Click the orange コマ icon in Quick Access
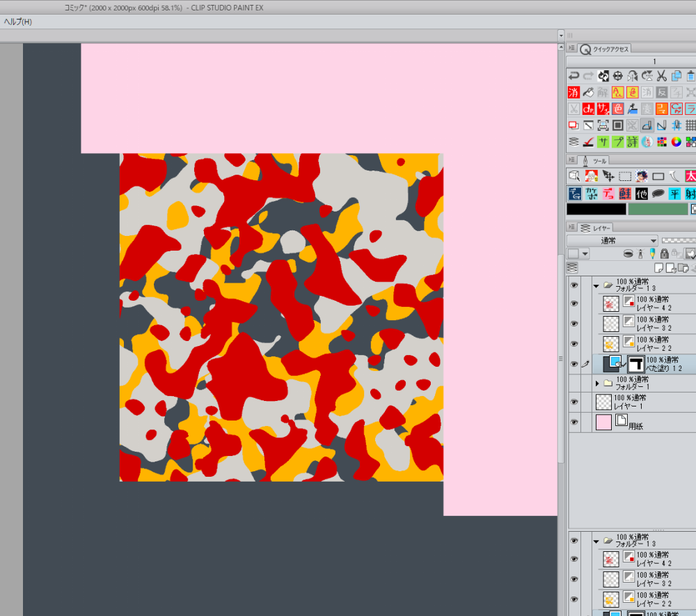 point(661,109)
